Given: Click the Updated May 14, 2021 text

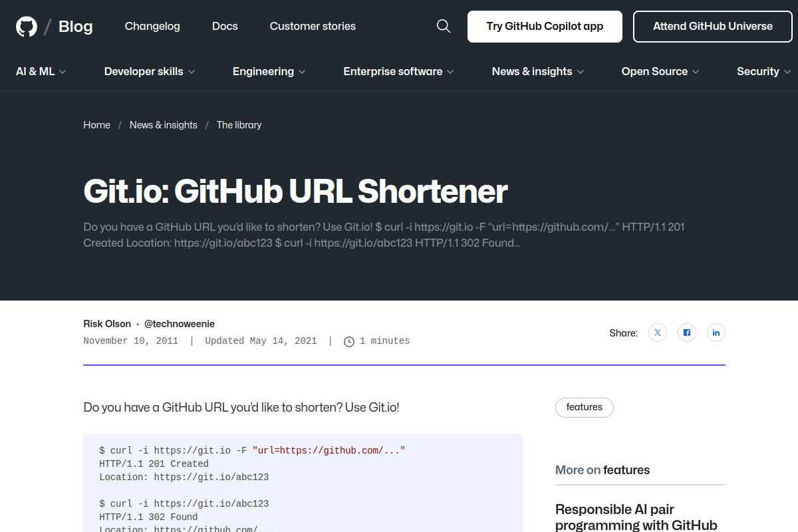Looking at the screenshot, I should tap(261, 341).
